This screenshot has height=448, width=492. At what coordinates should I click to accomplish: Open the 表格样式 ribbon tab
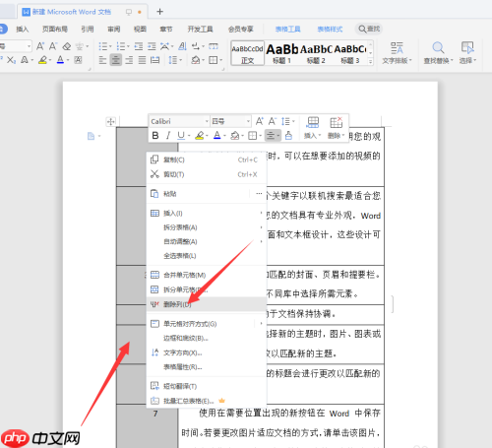coord(330,30)
